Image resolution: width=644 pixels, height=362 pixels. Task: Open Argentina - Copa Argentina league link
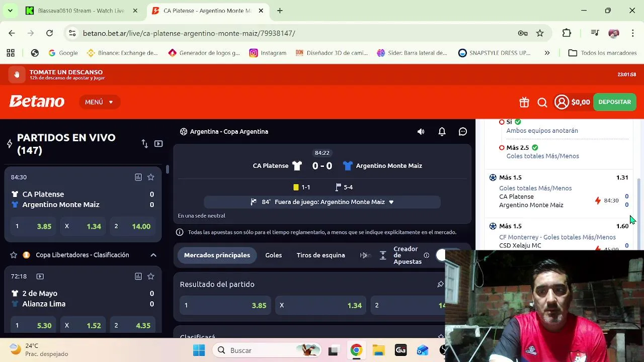pyautogui.click(x=229, y=132)
